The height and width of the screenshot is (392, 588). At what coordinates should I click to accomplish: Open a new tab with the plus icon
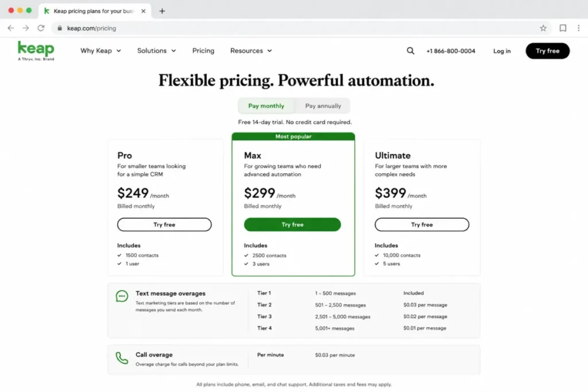point(162,11)
